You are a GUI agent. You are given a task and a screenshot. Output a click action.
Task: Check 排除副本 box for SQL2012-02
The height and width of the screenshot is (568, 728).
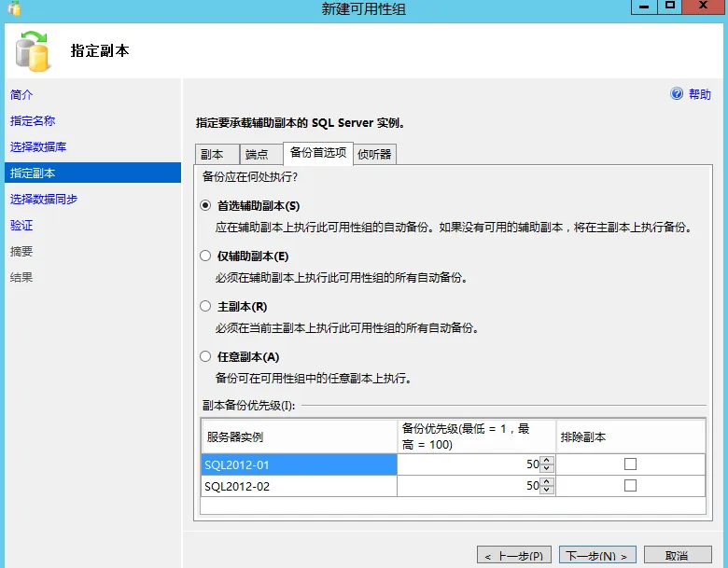click(630, 485)
